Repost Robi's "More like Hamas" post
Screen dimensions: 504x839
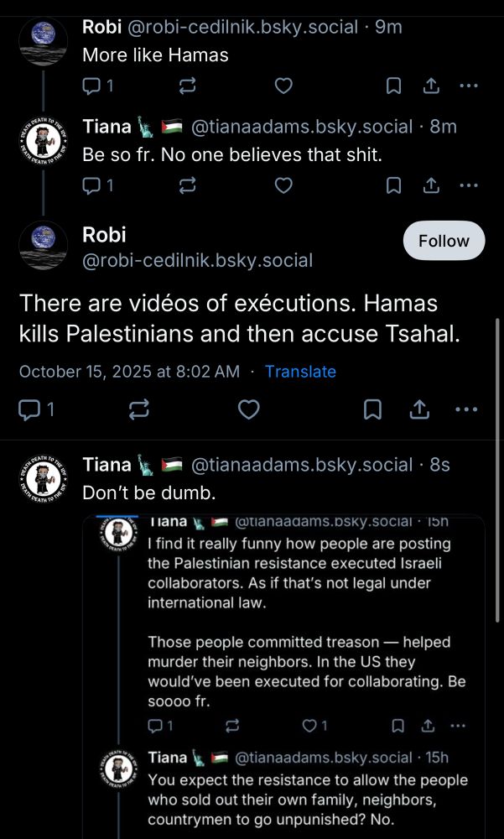[x=188, y=86]
